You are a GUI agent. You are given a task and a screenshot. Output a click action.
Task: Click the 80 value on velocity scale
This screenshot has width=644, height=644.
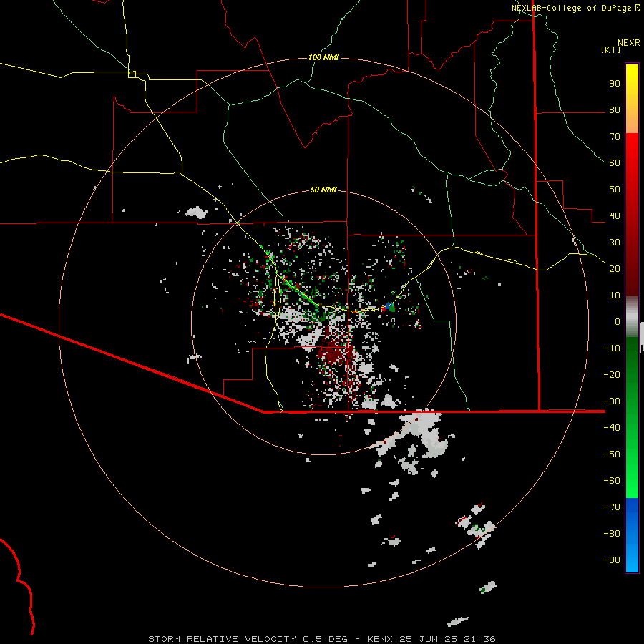(615, 110)
